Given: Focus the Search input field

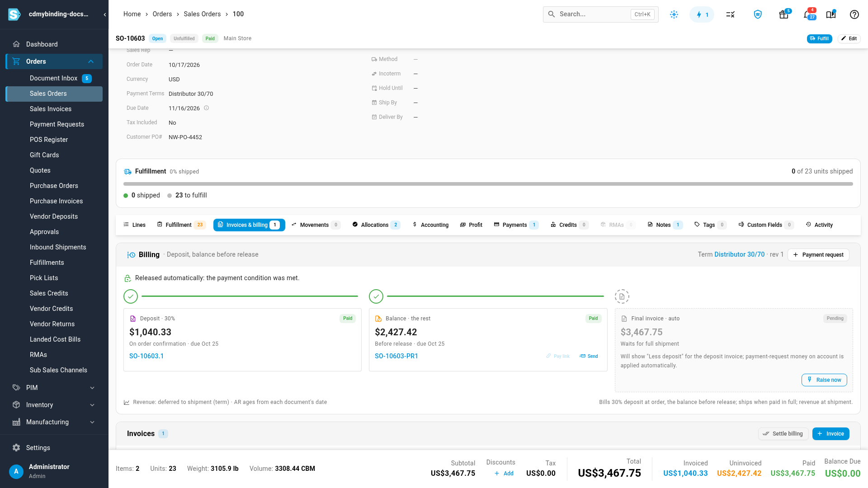Looking at the screenshot, I should point(600,14).
